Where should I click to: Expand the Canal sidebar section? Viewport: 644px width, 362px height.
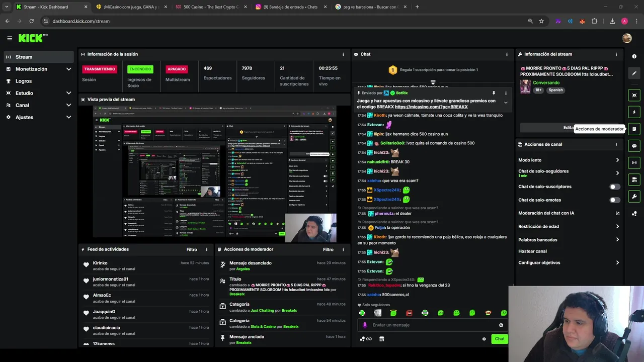(x=68, y=105)
